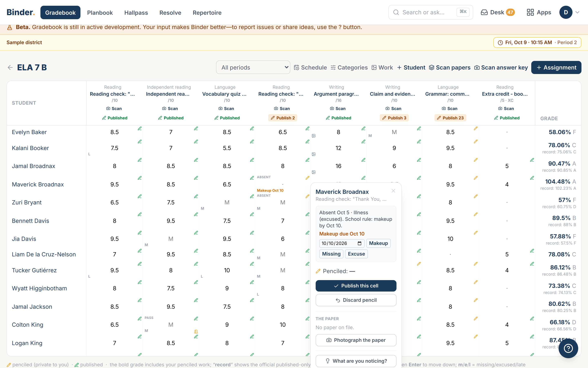
Task: Open the Work view
Action: pyautogui.click(x=382, y=67)
